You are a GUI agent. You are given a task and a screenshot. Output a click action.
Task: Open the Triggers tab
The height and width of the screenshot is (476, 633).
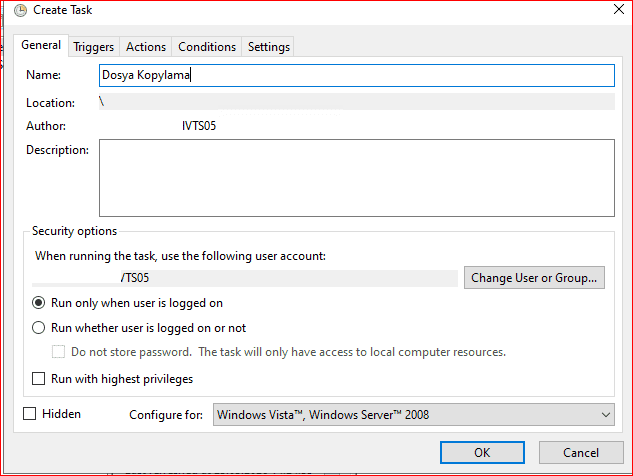pos(95,47)
